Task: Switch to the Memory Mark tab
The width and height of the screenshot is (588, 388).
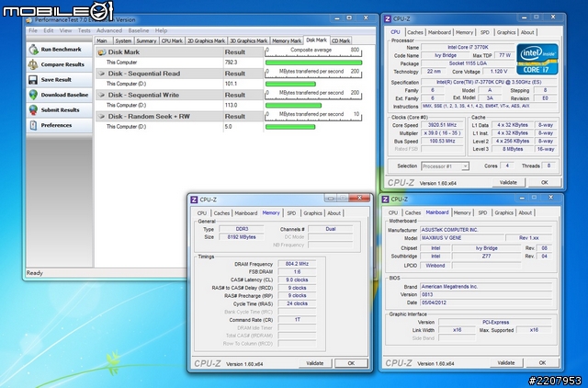Action: [x=287, y=40]
